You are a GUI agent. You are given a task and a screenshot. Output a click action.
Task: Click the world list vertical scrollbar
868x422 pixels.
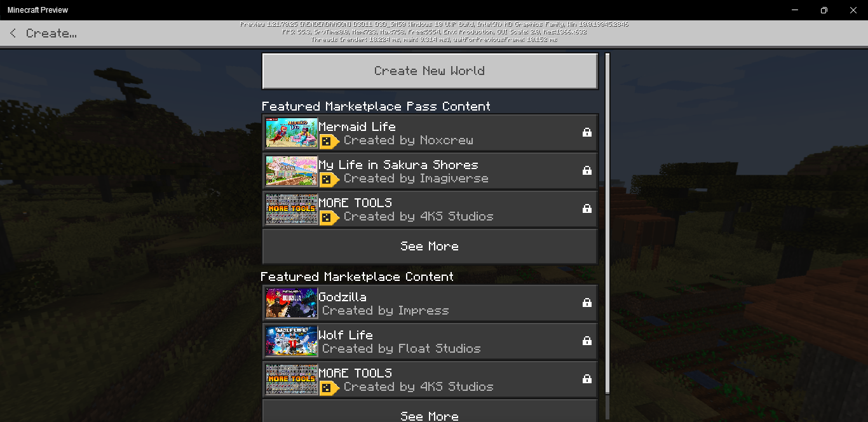[607, 224]
